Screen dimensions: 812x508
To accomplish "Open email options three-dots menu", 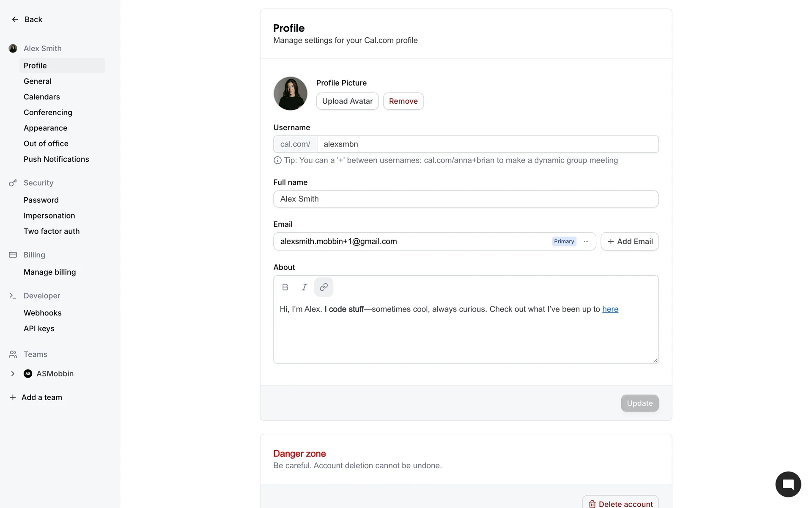I will pos(586,241).
